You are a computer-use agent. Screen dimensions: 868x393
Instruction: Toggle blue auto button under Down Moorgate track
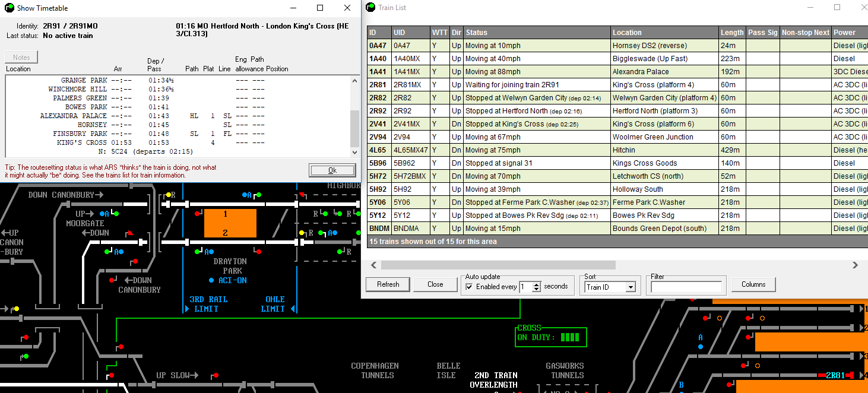(x=122, y=252)
